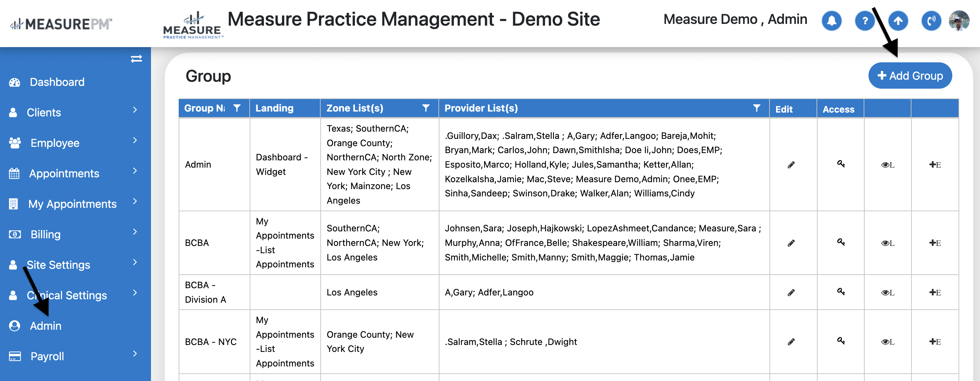
Task: Click the eye L icon for Admin group
Action: 887,165
